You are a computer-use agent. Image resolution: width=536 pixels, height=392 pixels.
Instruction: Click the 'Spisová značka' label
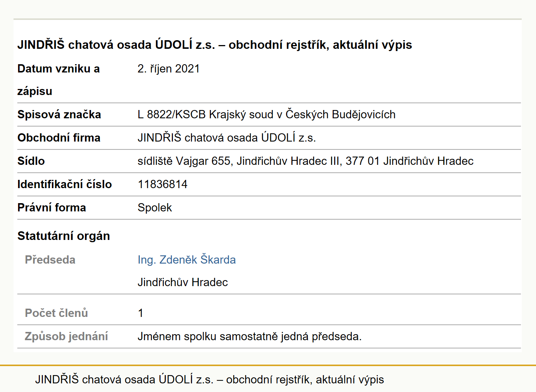click(59, 115)
